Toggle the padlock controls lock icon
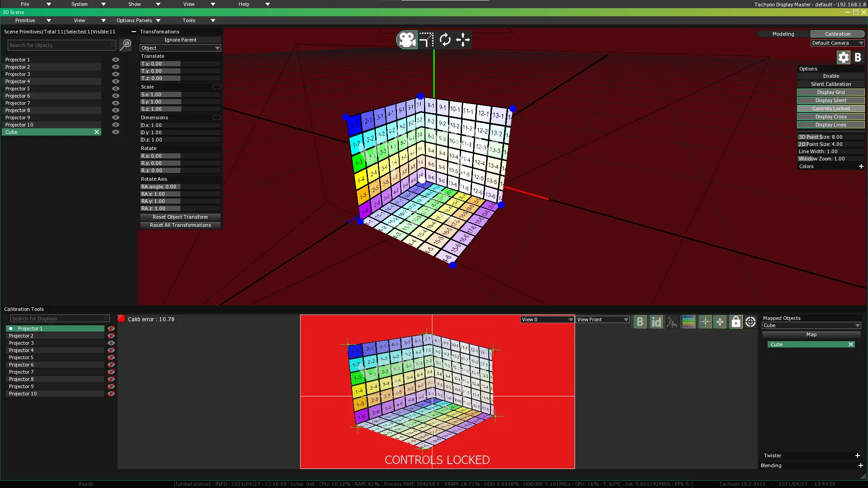This screenshot has height=488, width=868. coord(736,322)
